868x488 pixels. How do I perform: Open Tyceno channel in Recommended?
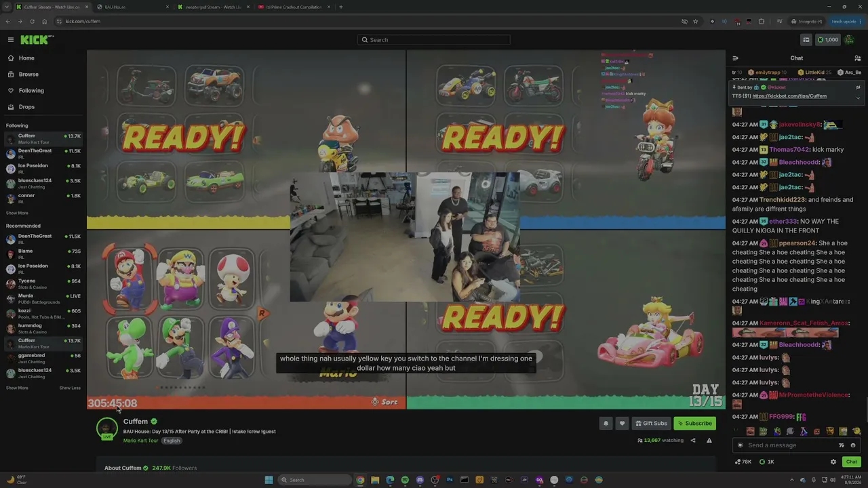pyautogui.click(x=43, y=284)
